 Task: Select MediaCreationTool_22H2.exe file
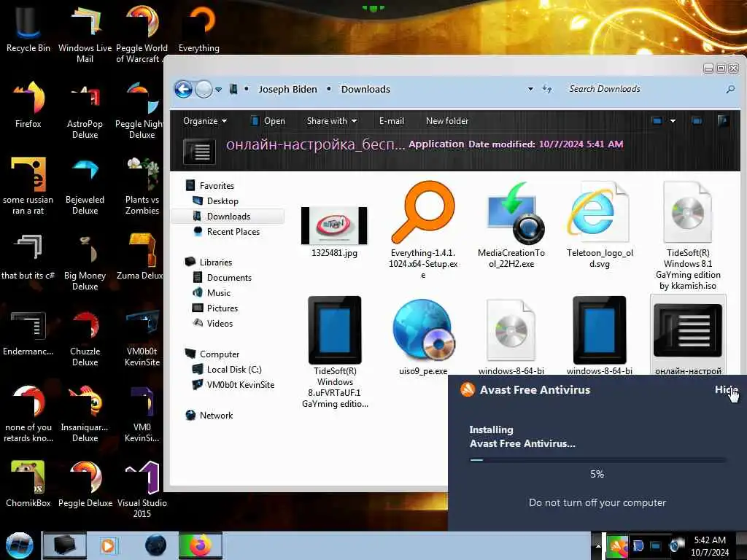click(511, 225)
